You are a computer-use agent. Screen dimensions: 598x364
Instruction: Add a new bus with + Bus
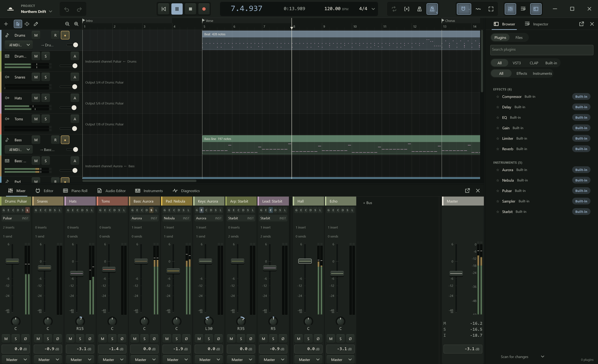click(367, 203)
